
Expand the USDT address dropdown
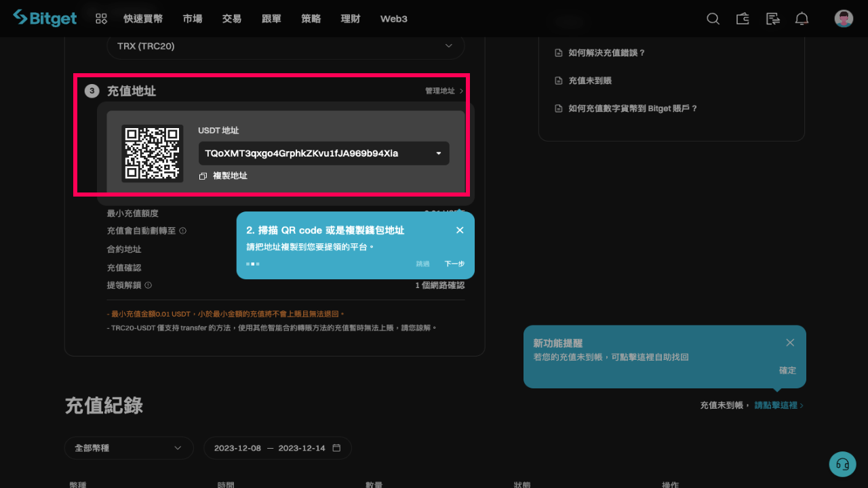(323, 153)
